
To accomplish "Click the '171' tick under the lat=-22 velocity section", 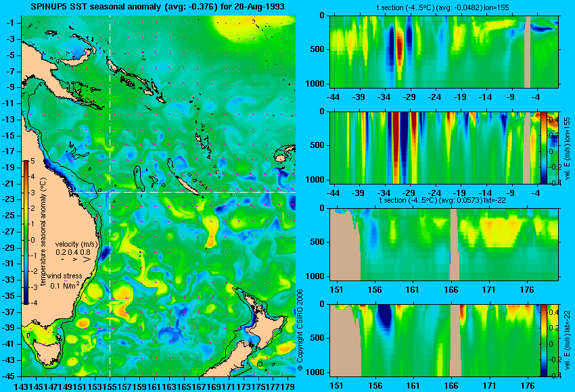I will coord(489,386).
